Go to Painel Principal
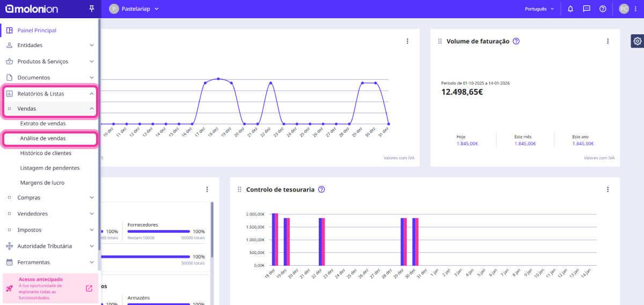Image resolution: width=644 pixels, height=305 pixels. [36, 31]
